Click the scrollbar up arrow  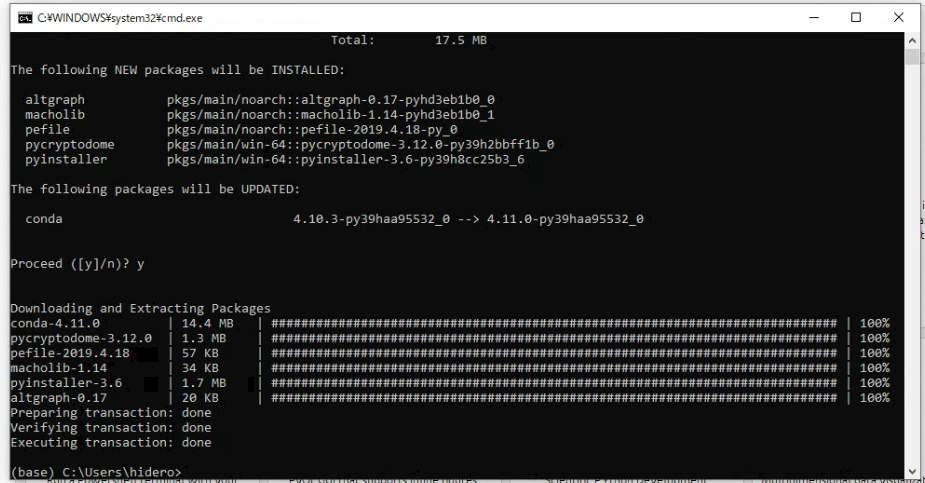913,40
